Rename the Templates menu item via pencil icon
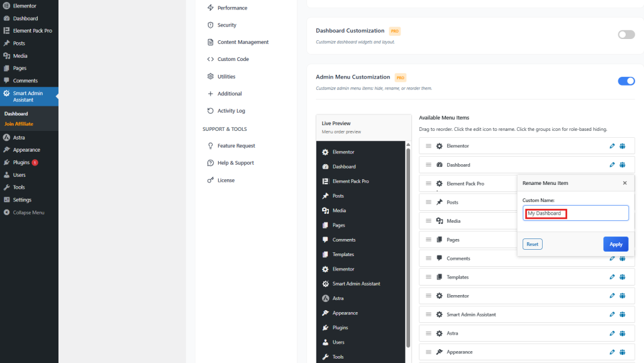Image resolution: width=644 pixels, height=363 pixels. pos(612,277)
